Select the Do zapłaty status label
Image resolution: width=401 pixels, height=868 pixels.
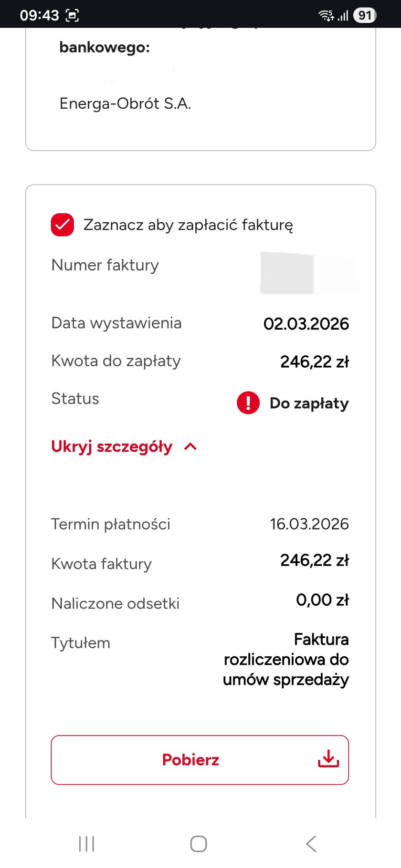click(x=309, y=403)
